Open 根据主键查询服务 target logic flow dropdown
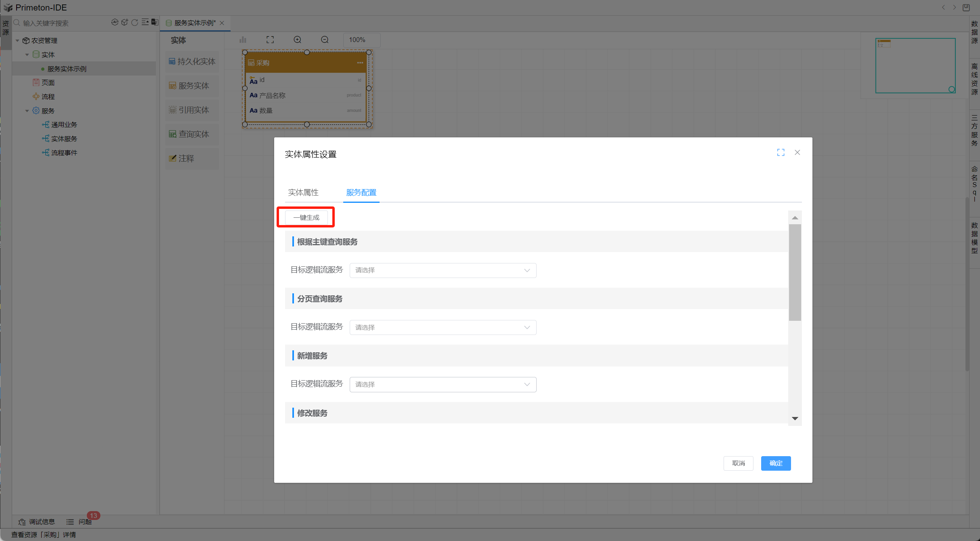 coord(443,270)
